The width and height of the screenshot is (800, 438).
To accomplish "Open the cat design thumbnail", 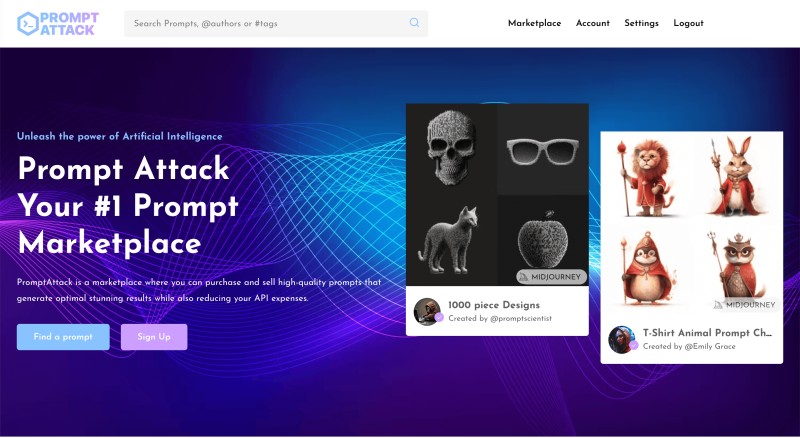I will [451, 240].
